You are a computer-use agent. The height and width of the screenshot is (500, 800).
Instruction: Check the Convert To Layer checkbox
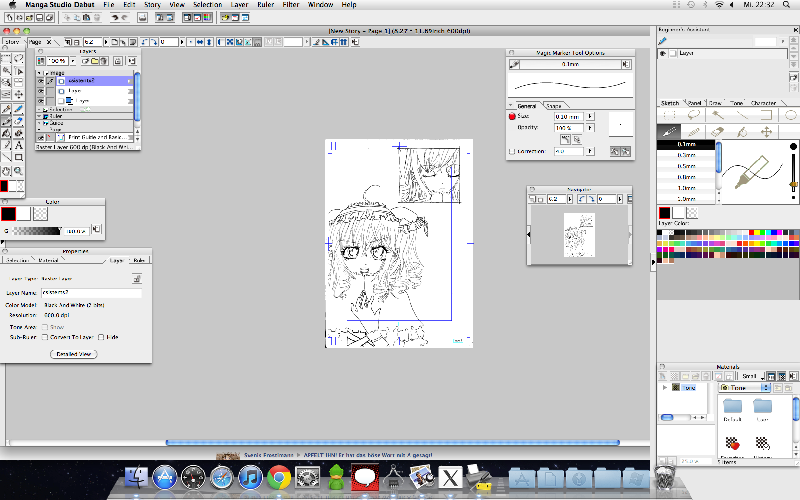(x=45, y=337)
